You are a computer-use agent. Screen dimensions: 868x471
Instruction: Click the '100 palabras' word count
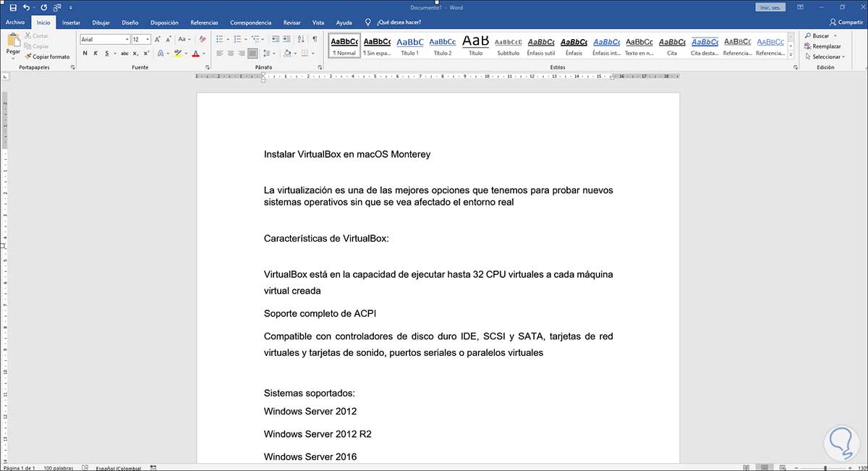[58, 467]
